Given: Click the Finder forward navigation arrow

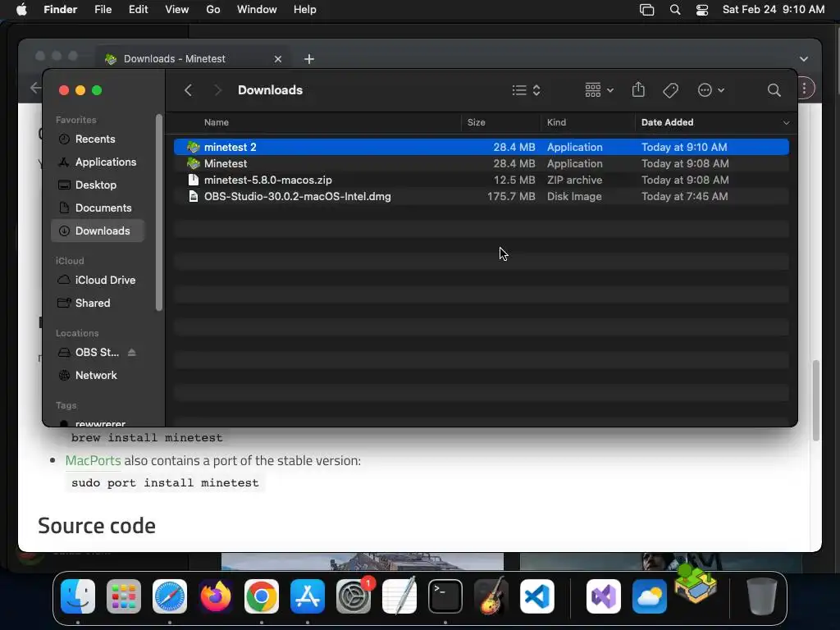Looking at the screenshot, I should (x=217, y=90).
